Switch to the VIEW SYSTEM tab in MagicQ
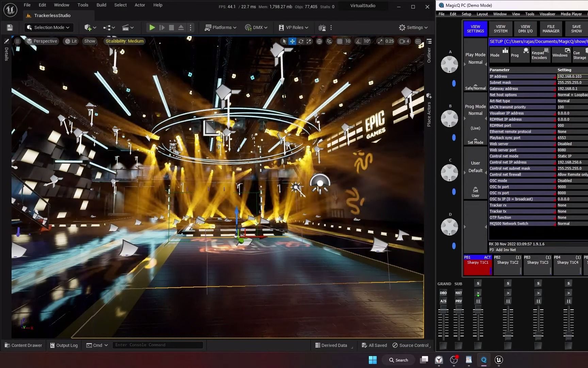The width and height of the screenshot is (588, 368). tap(500, 29)
